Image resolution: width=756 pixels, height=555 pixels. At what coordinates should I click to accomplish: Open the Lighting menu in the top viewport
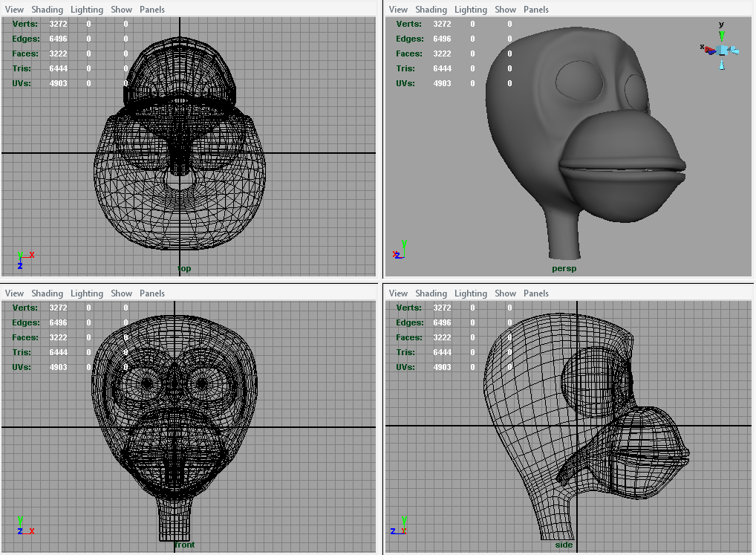87,10
